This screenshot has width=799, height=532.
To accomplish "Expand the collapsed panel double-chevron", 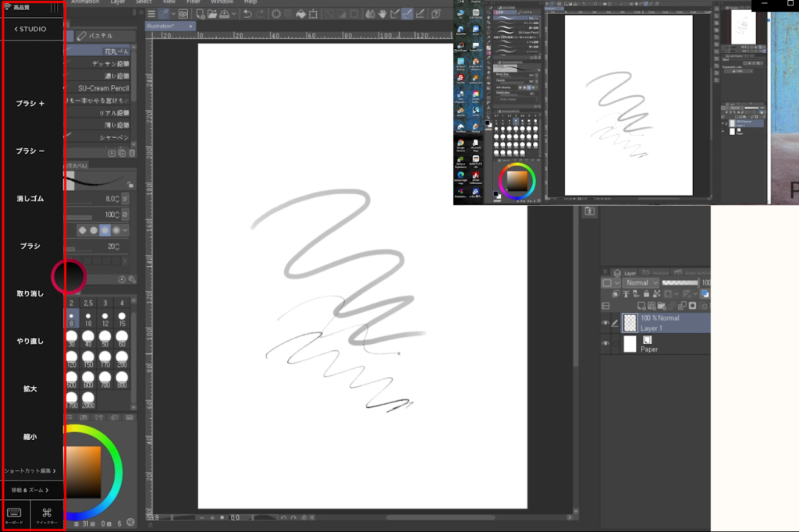I will pyautogui.click(x=141, y=12).
